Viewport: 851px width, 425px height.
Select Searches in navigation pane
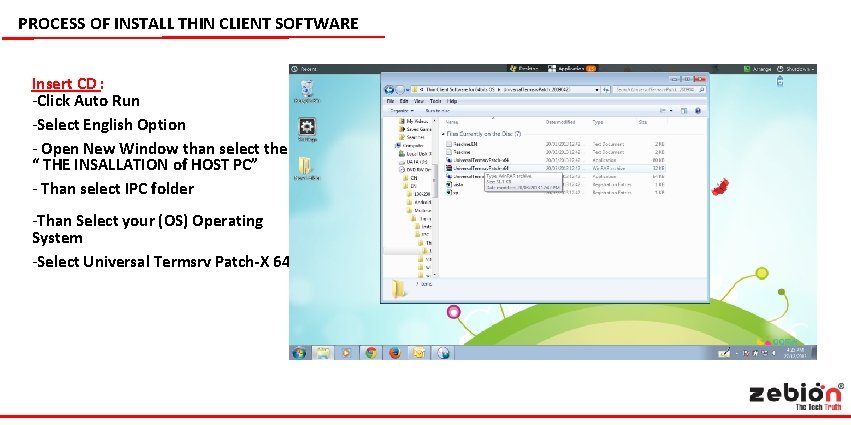point(412,137)
